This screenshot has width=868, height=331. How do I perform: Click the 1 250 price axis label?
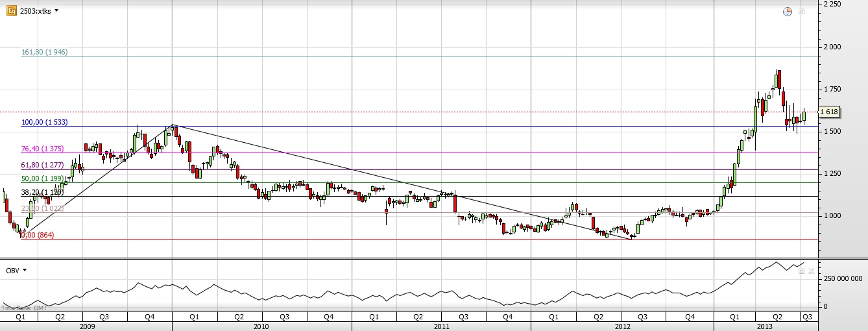point(832,173)
